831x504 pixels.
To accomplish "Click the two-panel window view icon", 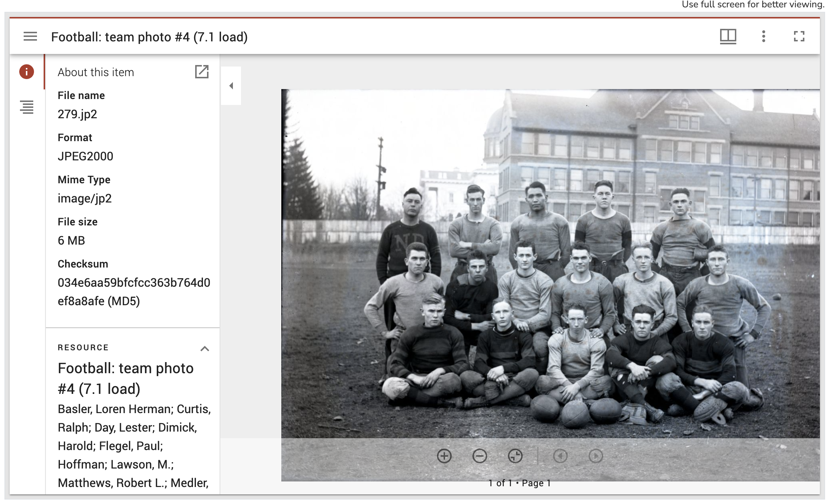I will 728,37.
